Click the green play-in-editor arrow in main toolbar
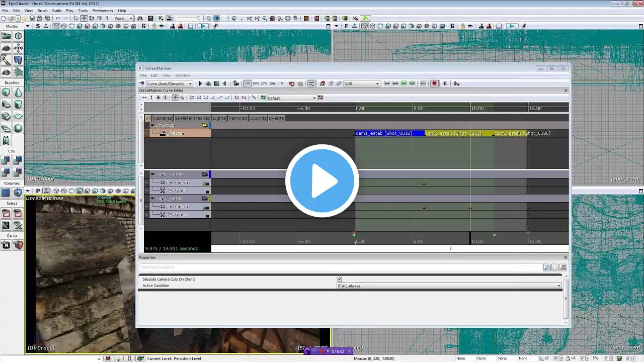 (365, 19)
